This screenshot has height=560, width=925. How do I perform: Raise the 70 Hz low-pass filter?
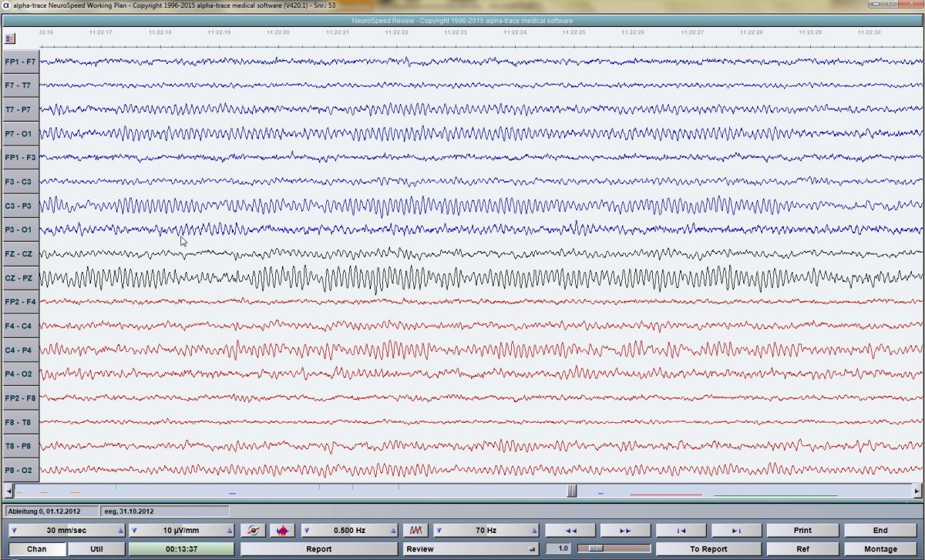(x=533, y=530)
